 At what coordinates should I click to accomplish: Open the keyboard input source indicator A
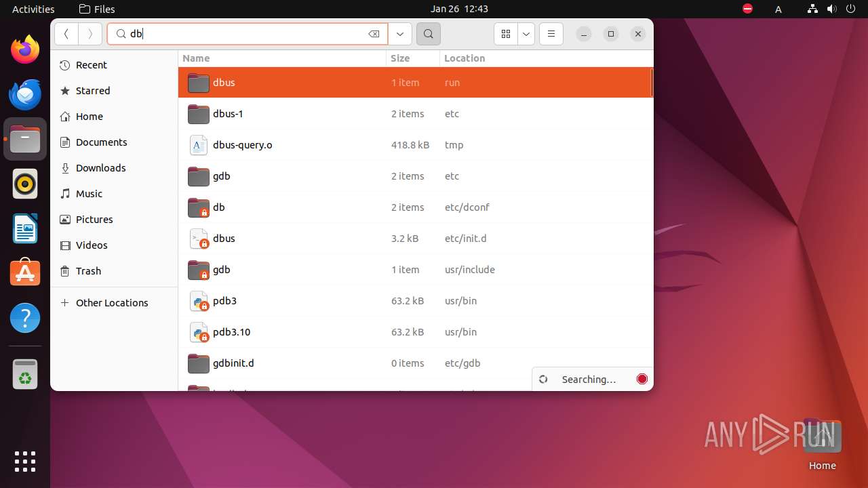[x=778, y=9]
